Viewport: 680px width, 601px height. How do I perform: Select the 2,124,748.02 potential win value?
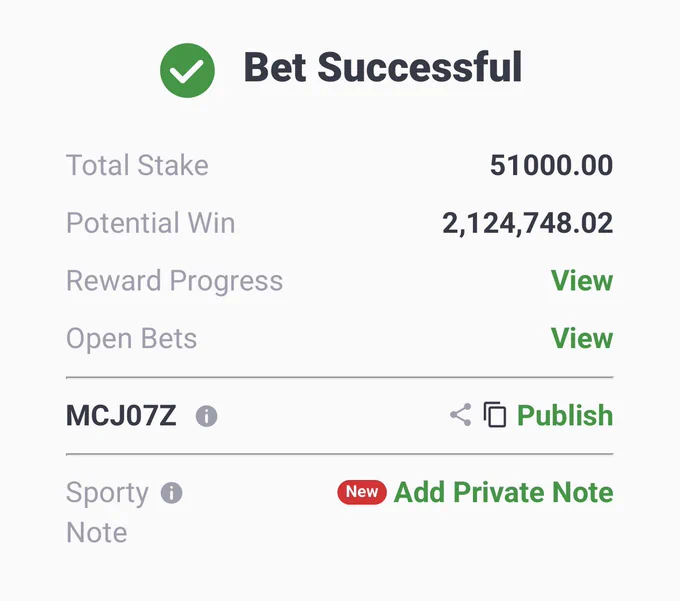(527, 223)
